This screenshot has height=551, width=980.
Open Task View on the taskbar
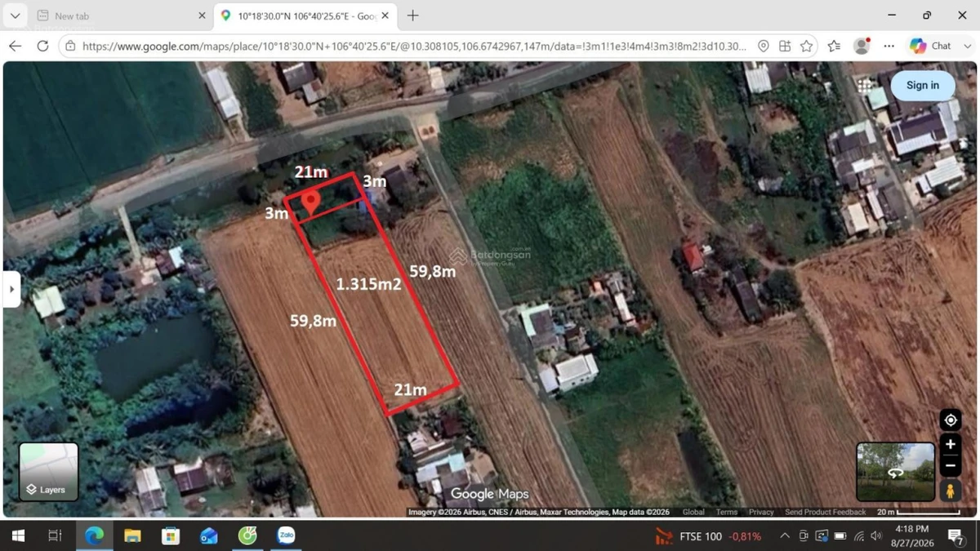[x=55, y=535]
